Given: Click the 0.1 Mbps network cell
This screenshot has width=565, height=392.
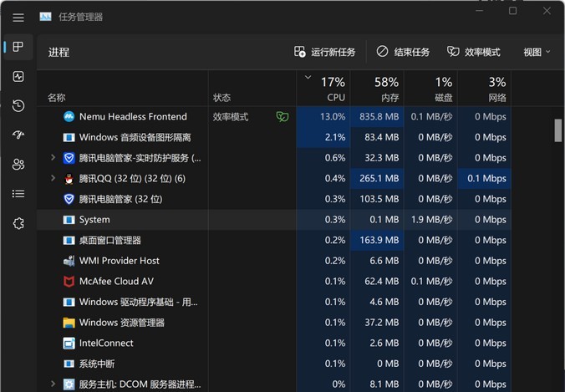Looking at the screenshot, I should point(484,178).
